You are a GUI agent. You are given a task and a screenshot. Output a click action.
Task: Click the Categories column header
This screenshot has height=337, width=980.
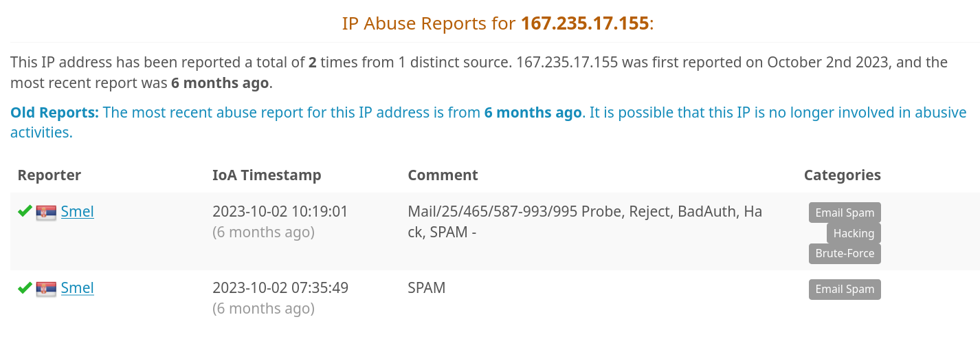coord(843,175)
